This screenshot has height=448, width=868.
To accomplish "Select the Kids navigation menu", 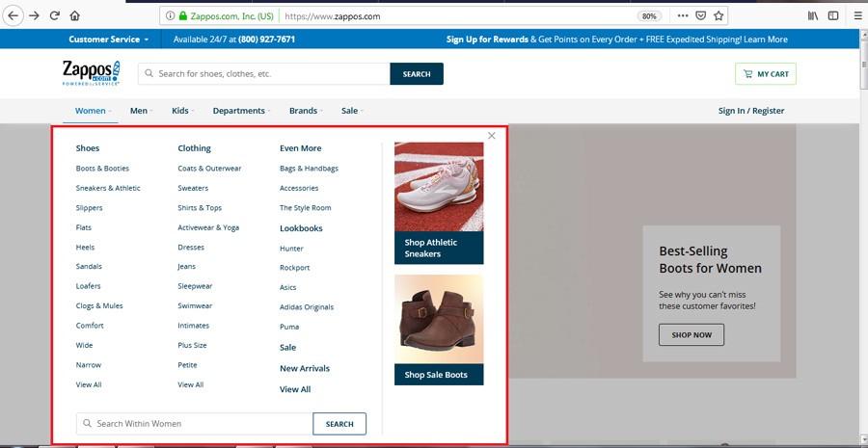I will (182, 111).
